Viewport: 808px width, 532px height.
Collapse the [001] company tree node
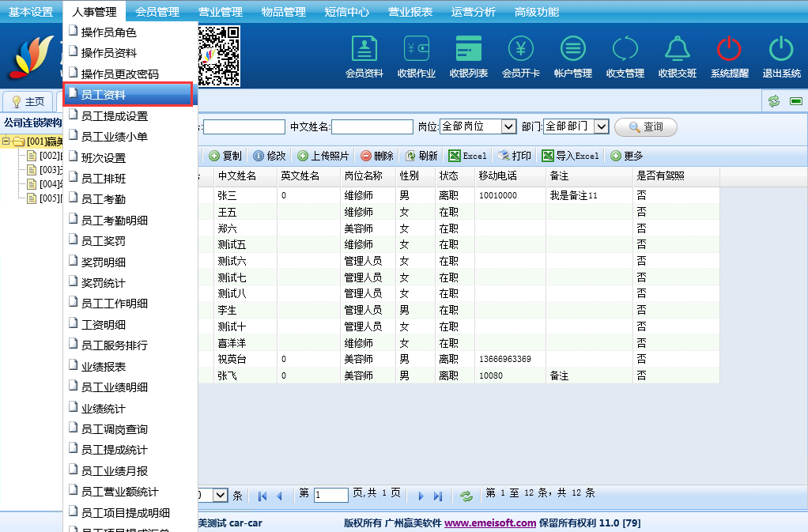(6, 141)
